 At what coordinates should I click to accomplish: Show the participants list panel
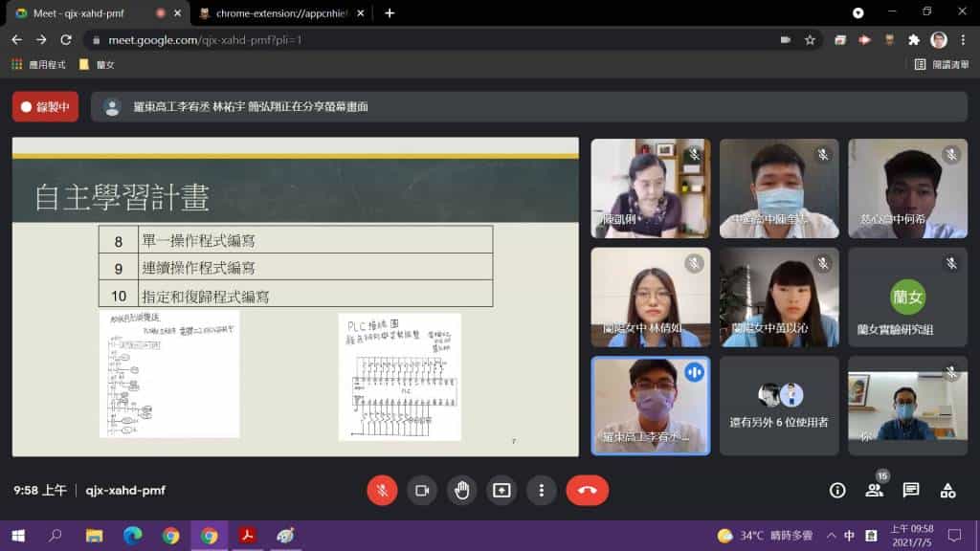tap(874, 491)
